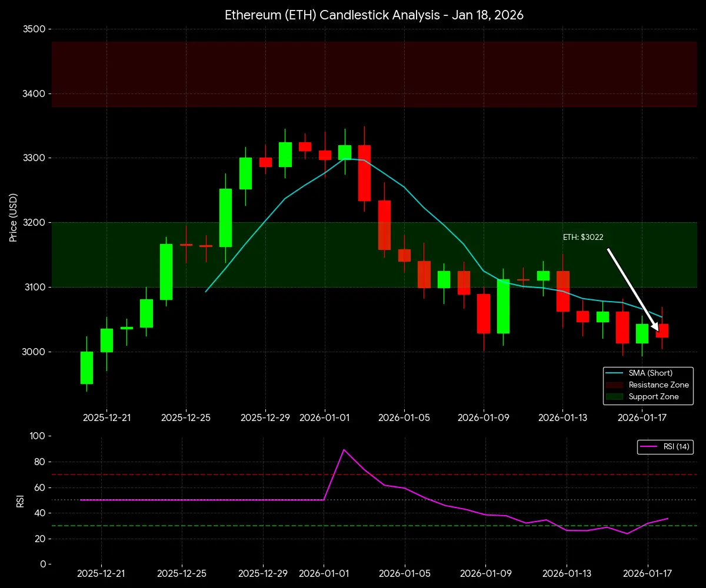This screenshot has height=588, width=706.
Task: Click the RSI 100 tick label
Action: click(36, 436)
